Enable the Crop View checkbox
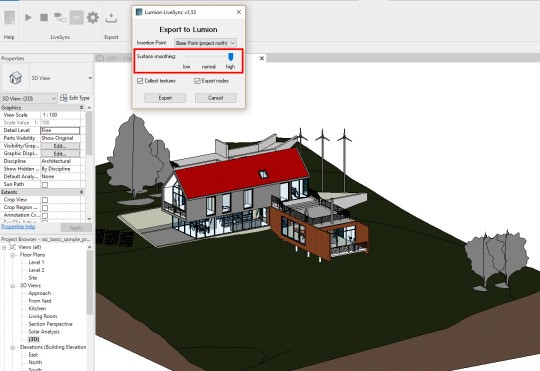Viewport: 540px width, 371px height. [x=45, y=200]
